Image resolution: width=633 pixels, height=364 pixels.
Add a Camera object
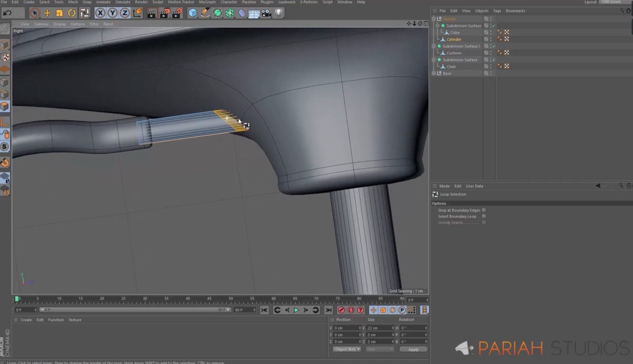click(x=267, y=13)
